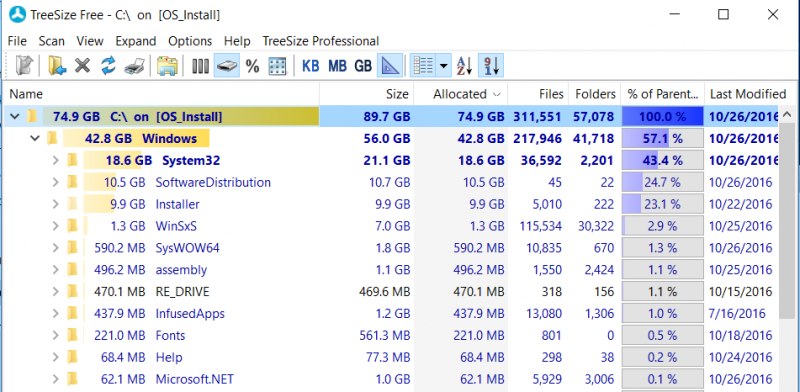Select a directory to scan via folder icon
The width and height of the screenshot is (800, 392).
tap(57, 65)
